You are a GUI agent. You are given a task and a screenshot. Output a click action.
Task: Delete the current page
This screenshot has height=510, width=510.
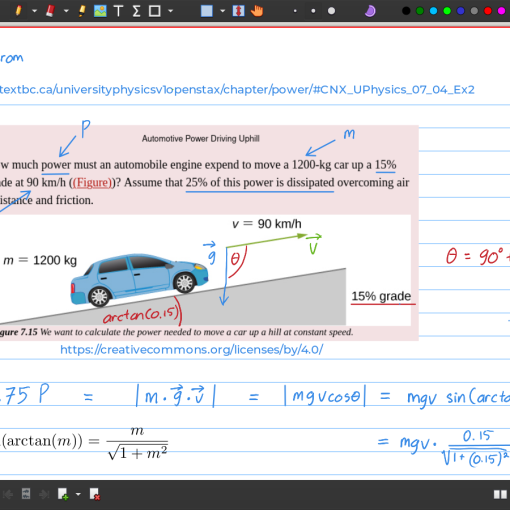tap(95, 494)
